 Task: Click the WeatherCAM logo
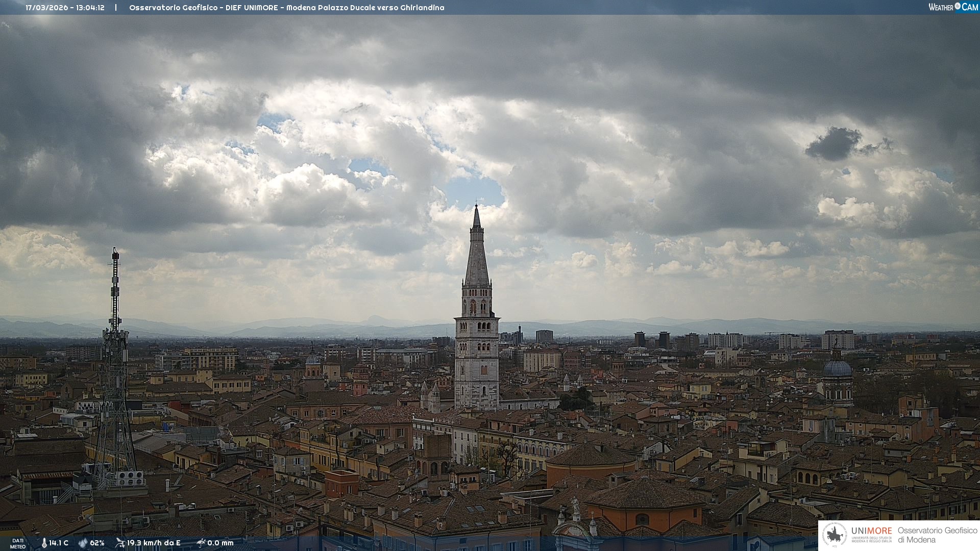pos(953,7)
